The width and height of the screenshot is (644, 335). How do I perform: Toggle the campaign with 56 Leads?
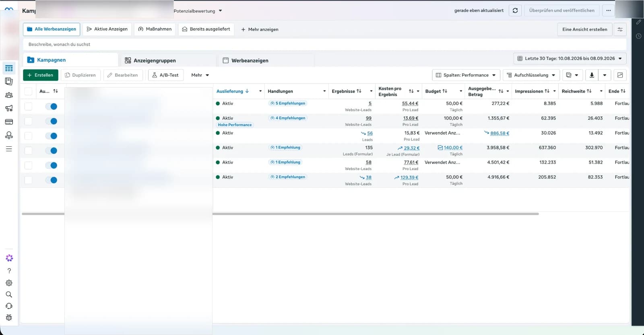[51, 136]
